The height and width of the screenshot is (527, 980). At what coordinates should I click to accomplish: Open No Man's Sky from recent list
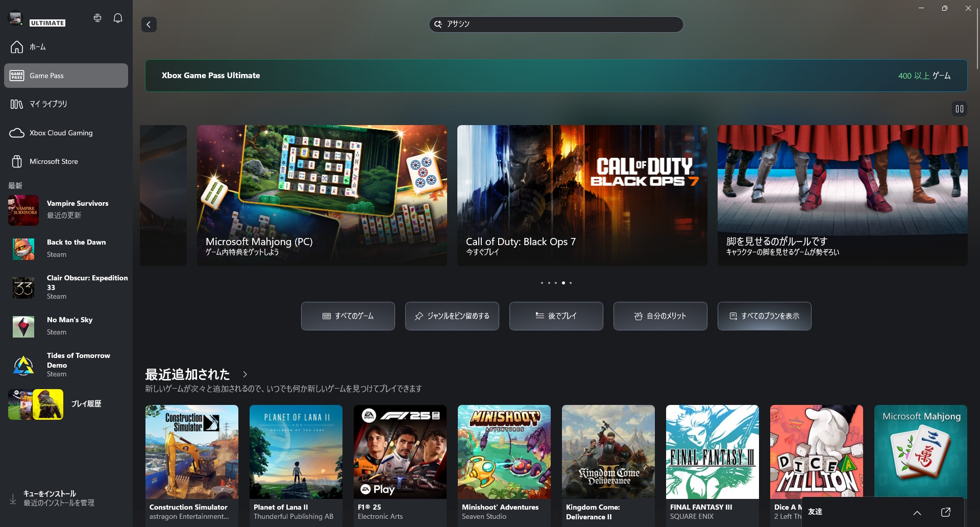coord(66,326)
